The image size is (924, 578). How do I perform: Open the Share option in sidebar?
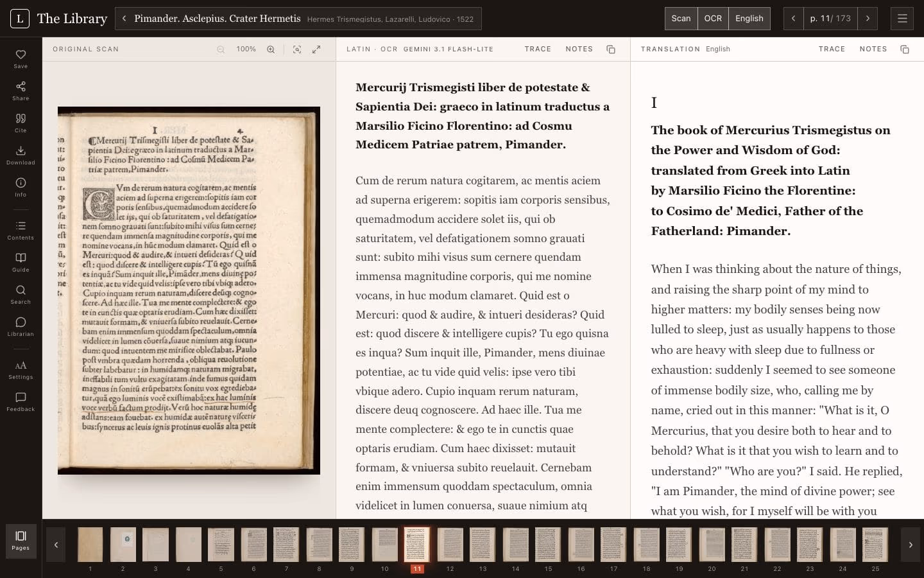[x=21, y=91]
